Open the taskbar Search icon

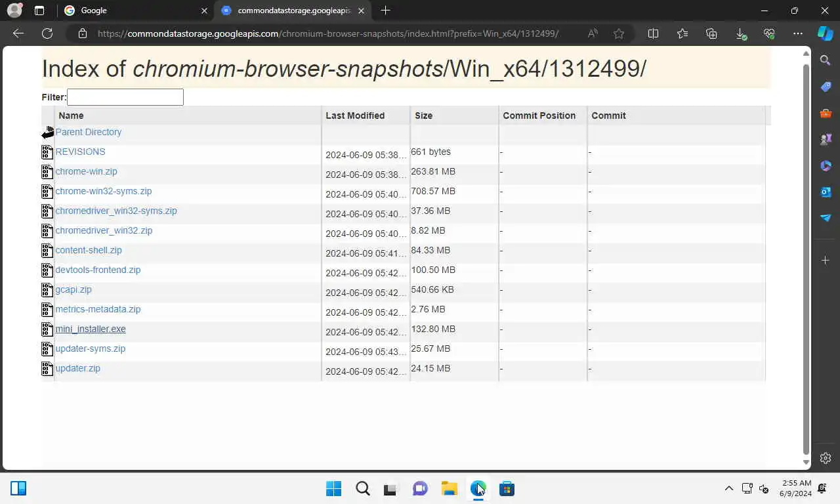click(x=362, y=489)
